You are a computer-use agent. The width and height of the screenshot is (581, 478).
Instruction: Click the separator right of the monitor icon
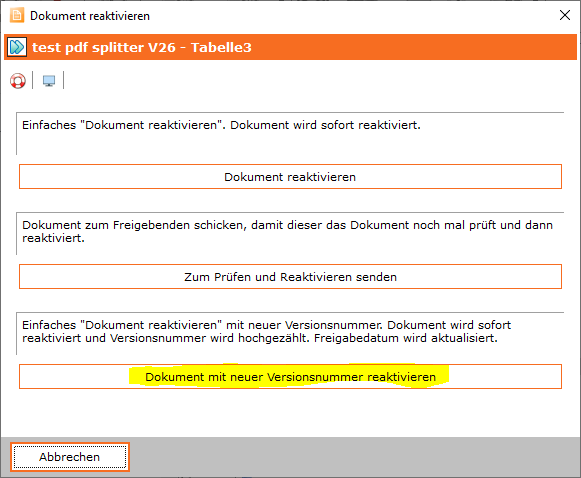[x=63, y=80]
